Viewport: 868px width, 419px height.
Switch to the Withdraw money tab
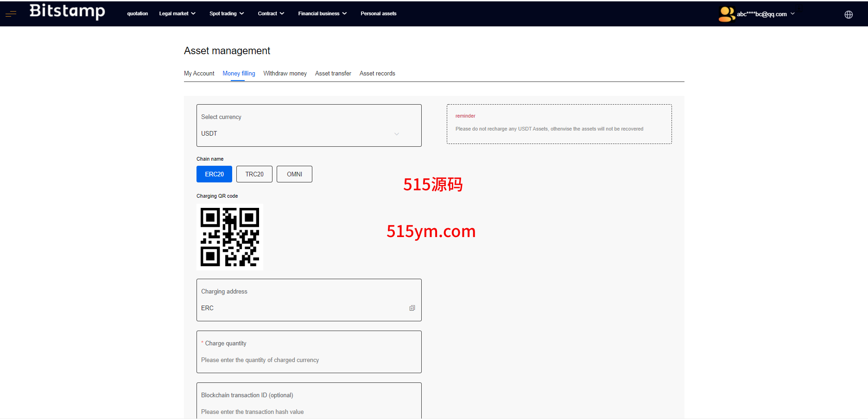coord(285,73)
